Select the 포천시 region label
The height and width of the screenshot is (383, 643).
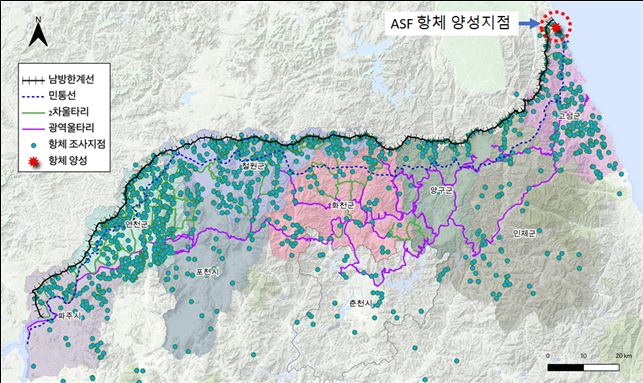pyautogui.click(x=207, y=272)
